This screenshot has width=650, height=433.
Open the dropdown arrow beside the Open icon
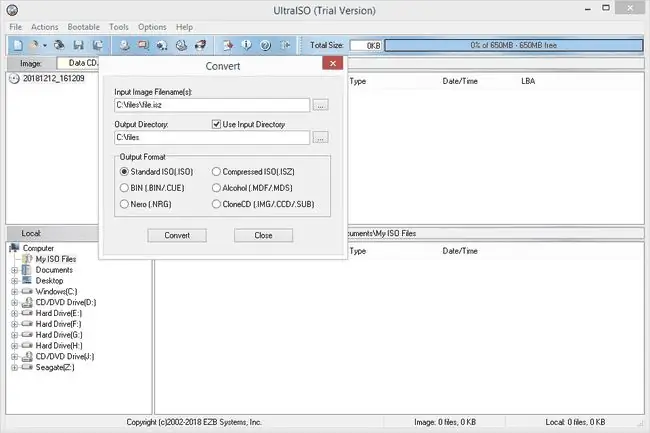(44, 46)
